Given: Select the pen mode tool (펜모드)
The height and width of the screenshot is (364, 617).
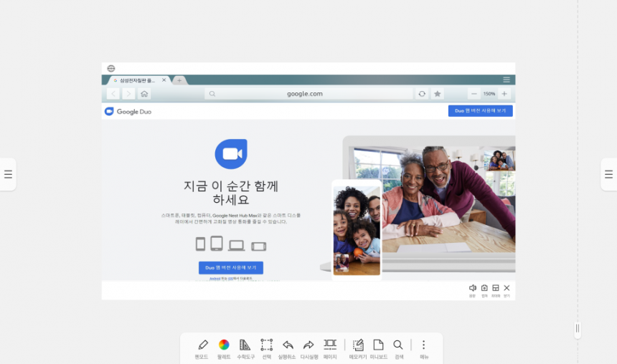Looking at the screenshot, I should pyautogui.click(x=202, y=349).
